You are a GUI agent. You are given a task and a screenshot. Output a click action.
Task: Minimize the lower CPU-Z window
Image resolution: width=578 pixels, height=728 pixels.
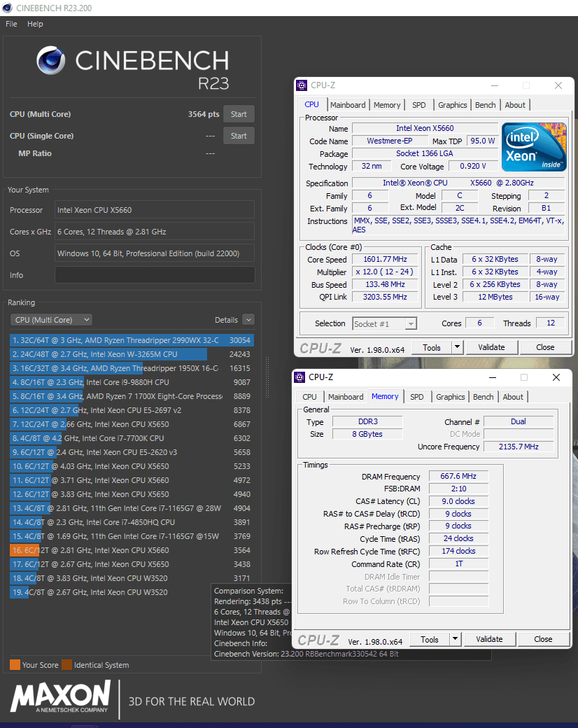[x=493, y=377]
